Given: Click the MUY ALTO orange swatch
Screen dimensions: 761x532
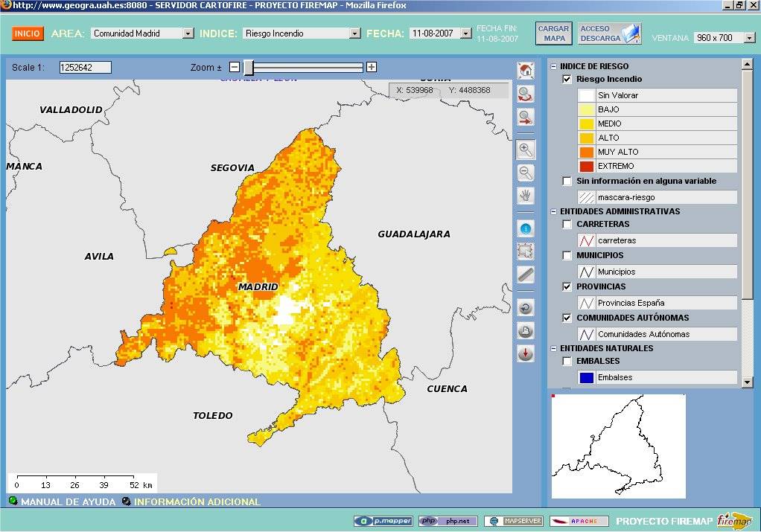Looking at the screenshot, I should [x=586, y=152].
